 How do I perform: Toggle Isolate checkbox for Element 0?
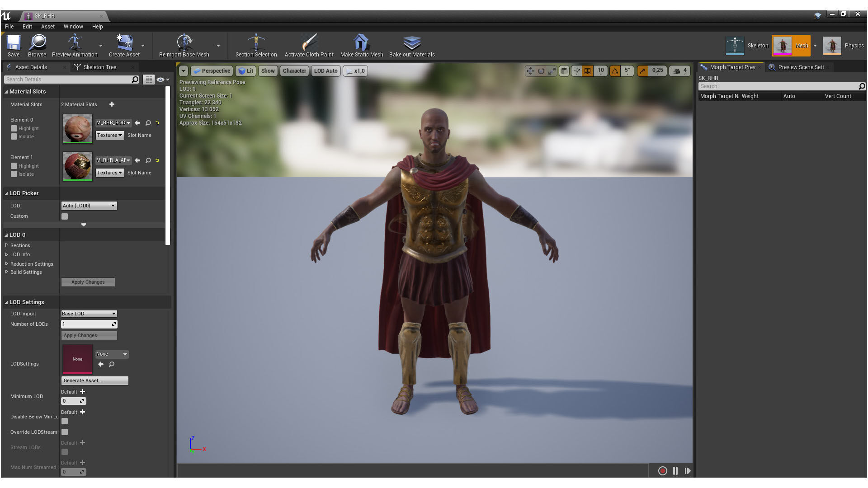click(x=14, y=136)
